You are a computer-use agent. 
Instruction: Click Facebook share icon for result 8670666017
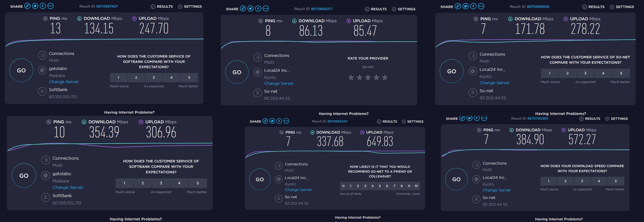258,8
